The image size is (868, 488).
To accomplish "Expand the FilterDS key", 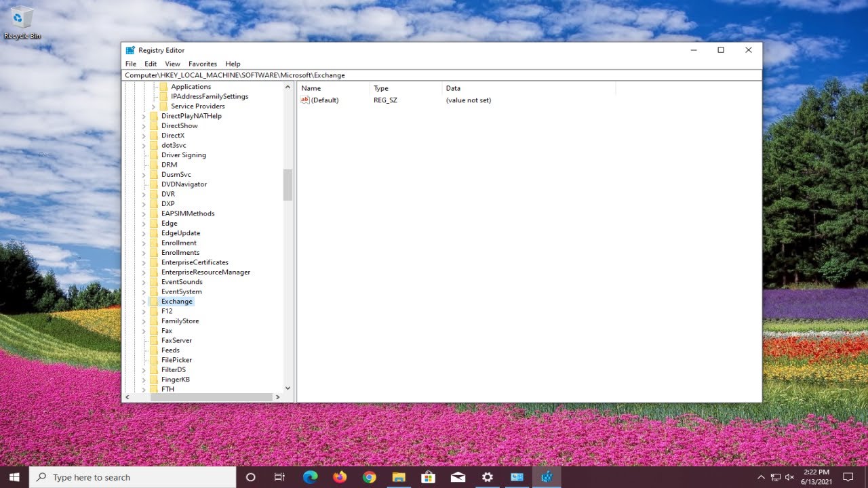I will [x=144, y=370].
